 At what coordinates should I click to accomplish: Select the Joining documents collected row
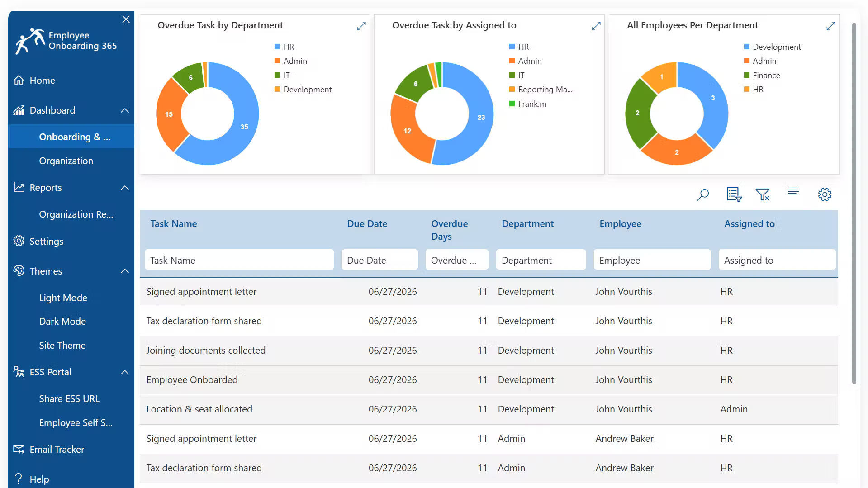pos(489,351)
